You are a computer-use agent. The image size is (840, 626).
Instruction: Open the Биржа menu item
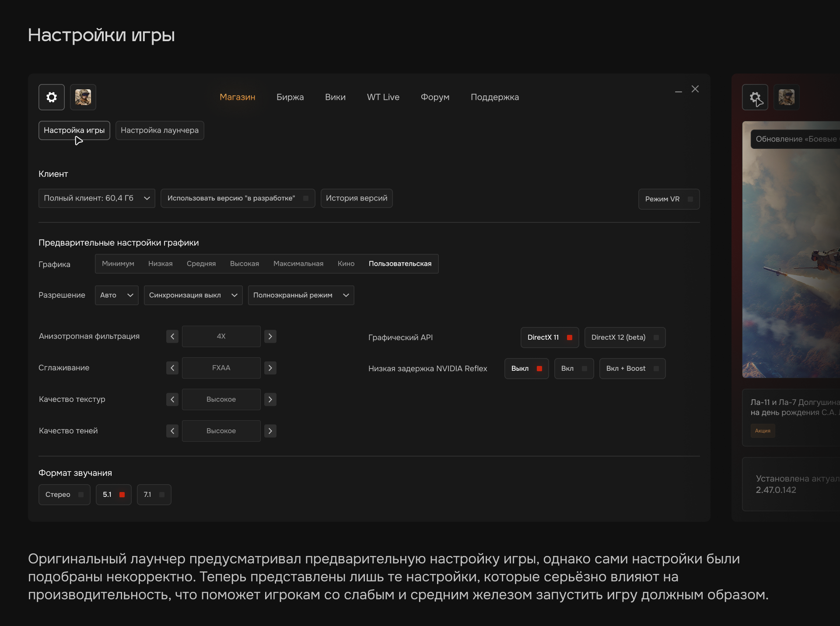pyautogui.click(x=290, y=97)
